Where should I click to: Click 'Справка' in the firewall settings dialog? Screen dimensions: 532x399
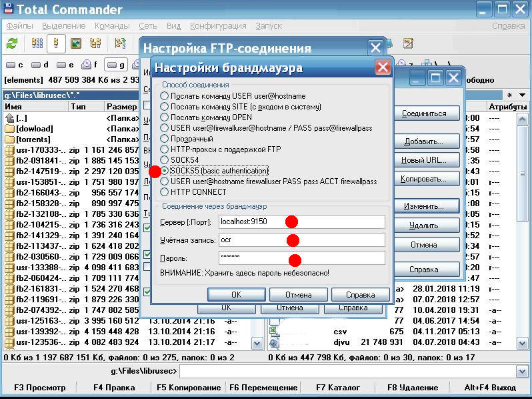tap(360, 295)
